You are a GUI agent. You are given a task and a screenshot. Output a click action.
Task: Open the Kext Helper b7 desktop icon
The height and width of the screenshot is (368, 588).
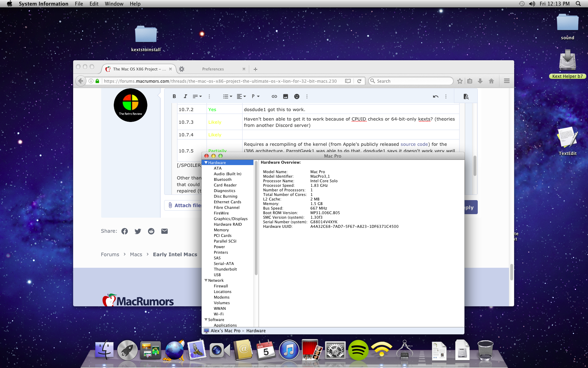pyautogui.click(x=567, y=64)
